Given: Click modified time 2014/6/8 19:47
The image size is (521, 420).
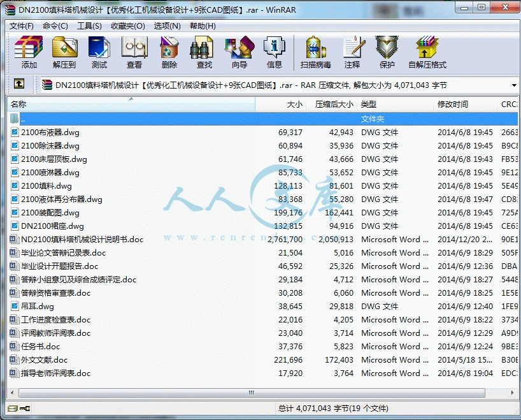Looking at the screenshot, I should [x=465, y=199].
